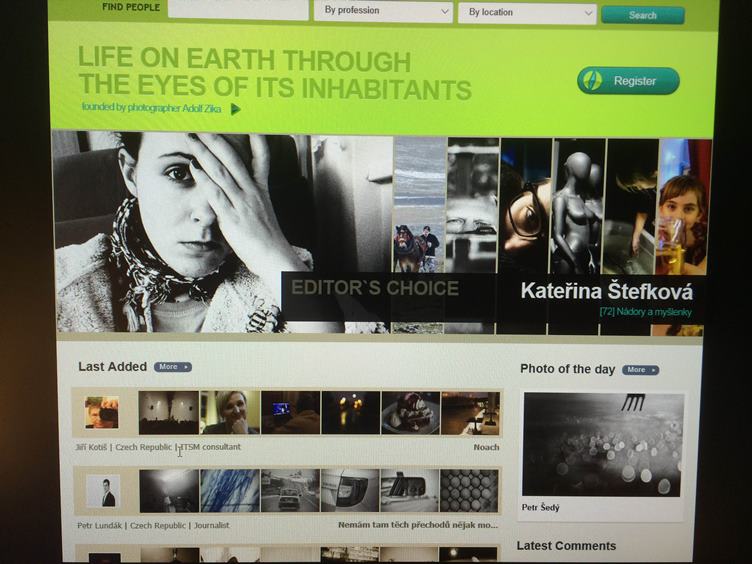The width and height of the screenshot is (752, 564).
Task: Open Kateřina Štefková editor's choice name
Action: (606, 291)
